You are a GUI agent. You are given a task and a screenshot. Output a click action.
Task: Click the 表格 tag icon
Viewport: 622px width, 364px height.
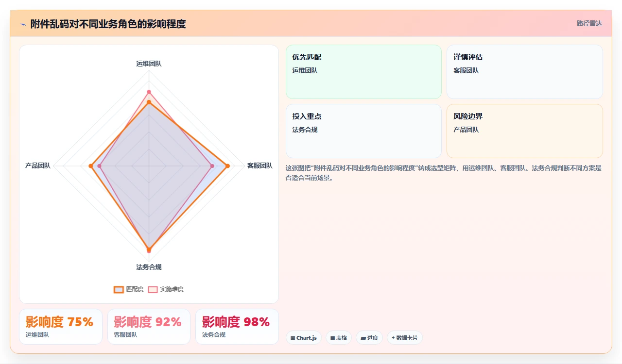coord(332,338)
